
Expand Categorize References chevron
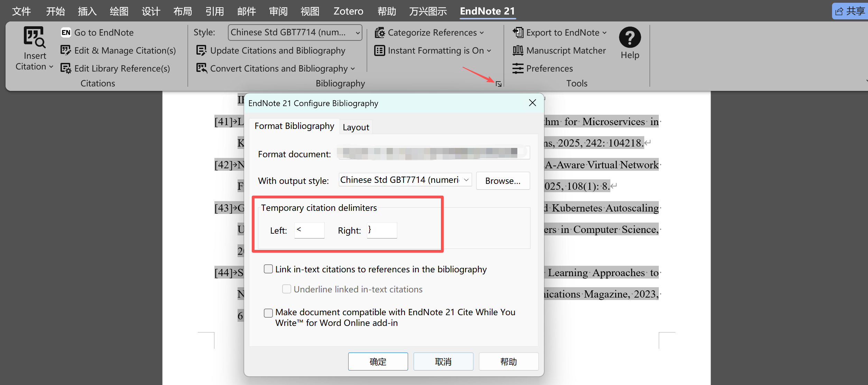(482, 33)
